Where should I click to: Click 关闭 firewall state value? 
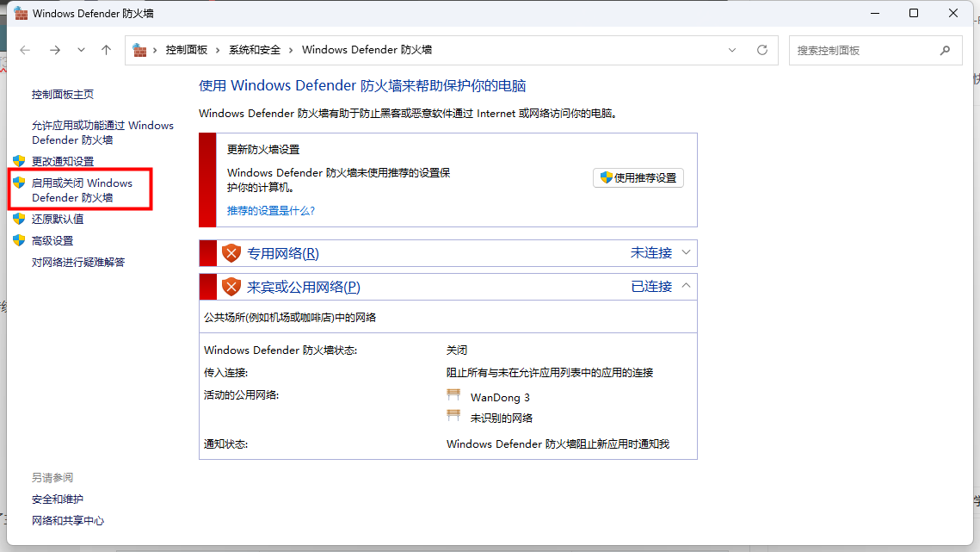[x=457, y=350]
